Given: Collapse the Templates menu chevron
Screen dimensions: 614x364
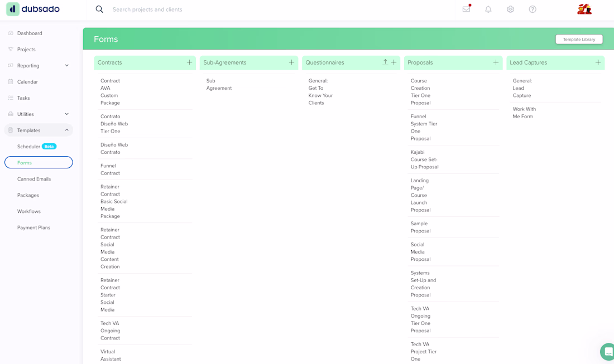Looking at the screenshot, I should point(67,130).
